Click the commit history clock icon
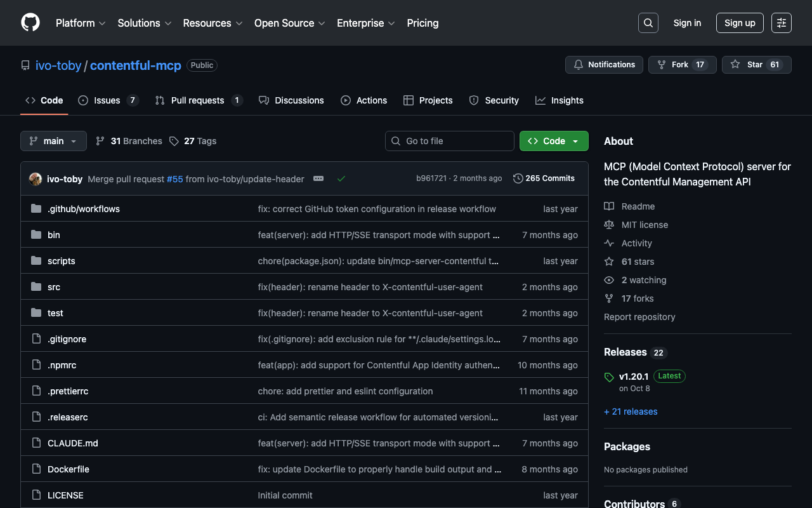This screenshot has width=812, height=508. 518,178
